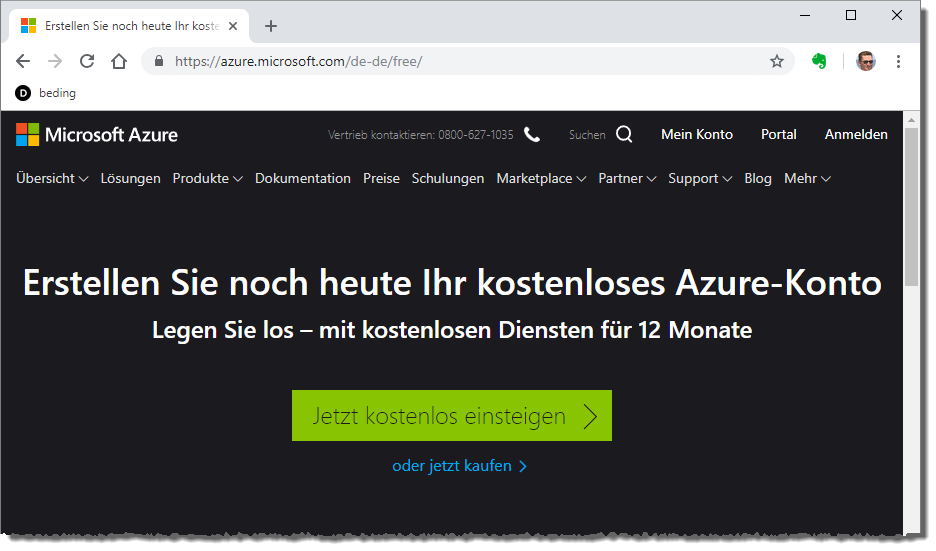Open the Dokumentation menu item
The width and height of the screenshot is (936, 551).
[303, 178]
